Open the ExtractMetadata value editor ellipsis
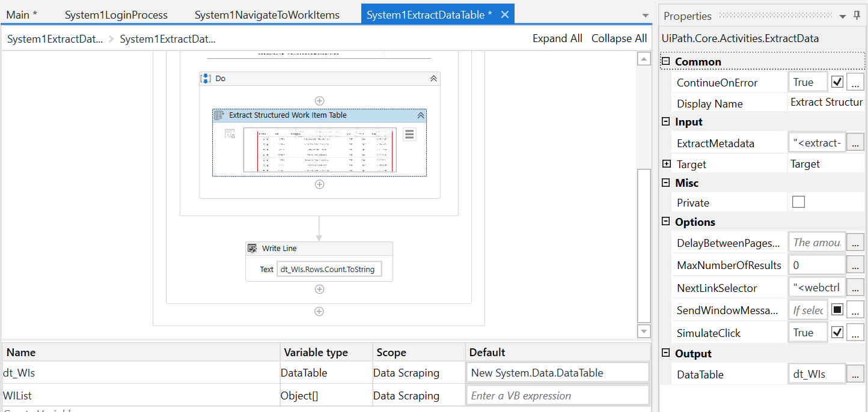The width and height of the screenshot is (868, 412). coord(855,142)
